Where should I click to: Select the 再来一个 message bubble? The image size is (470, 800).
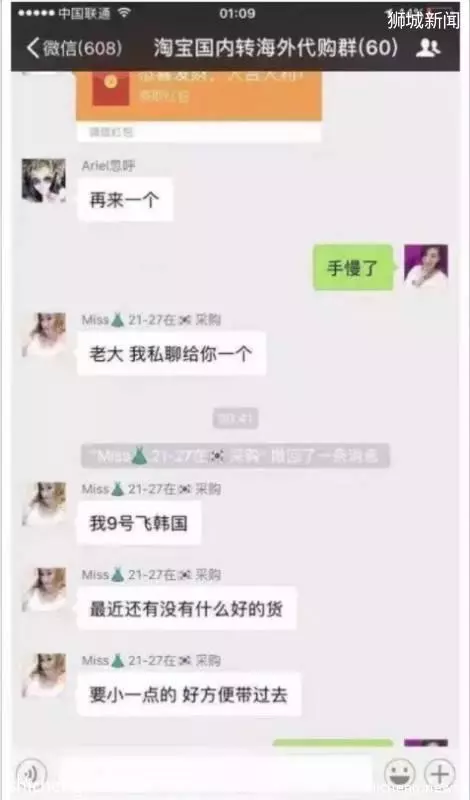pyautogui.click(x=125, y=200)
